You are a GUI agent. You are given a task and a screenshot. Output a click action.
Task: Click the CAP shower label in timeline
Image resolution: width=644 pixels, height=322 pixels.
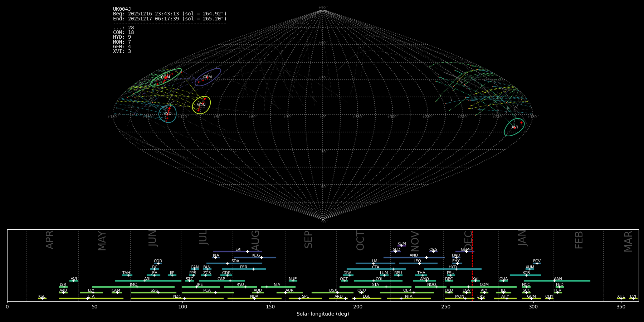tap(221, 279)
